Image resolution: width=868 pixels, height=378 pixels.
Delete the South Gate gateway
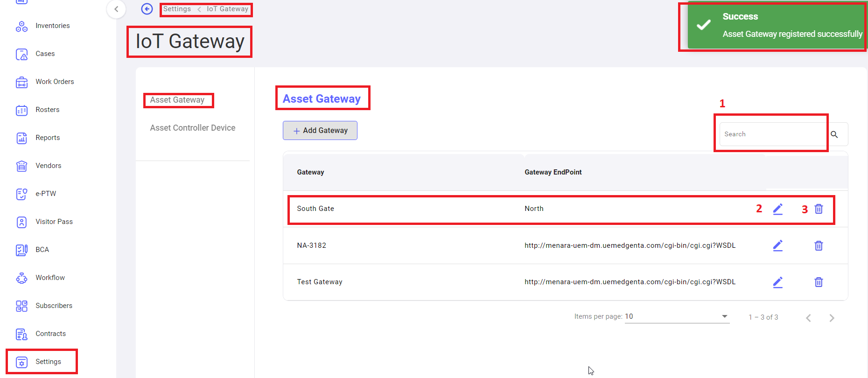(x=819, y=209)
